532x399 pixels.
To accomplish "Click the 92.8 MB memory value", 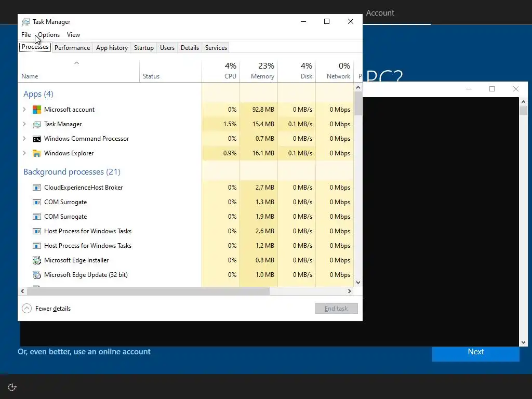I will [263, 110].
